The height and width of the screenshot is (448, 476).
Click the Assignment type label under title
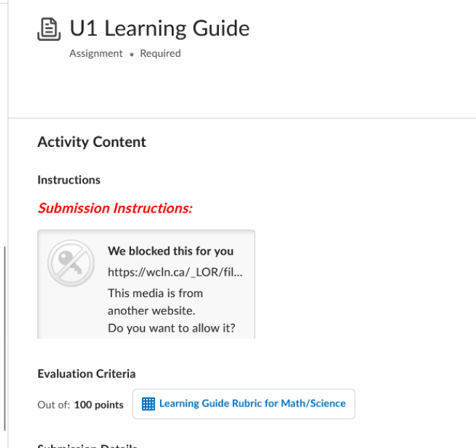96,53
